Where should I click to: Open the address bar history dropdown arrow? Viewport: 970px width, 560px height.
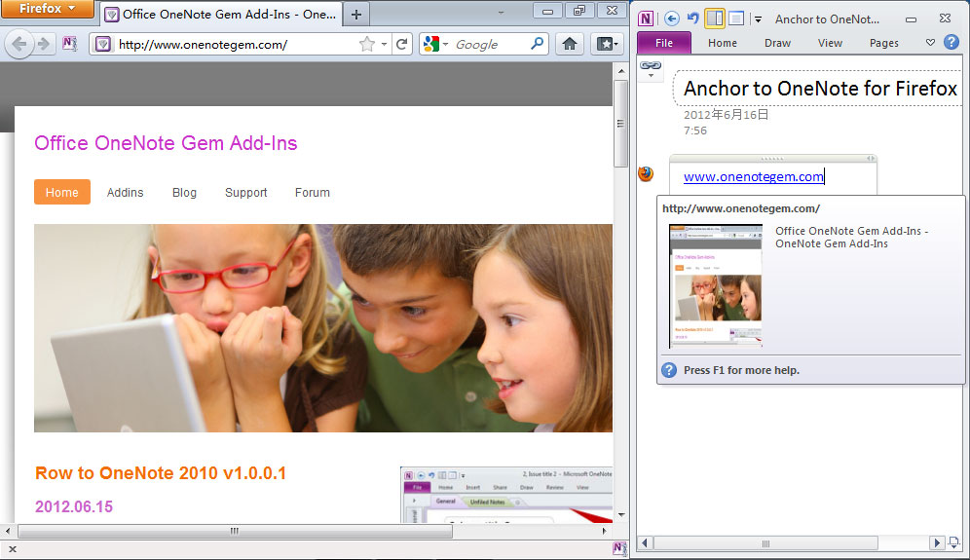click(384, 44)
